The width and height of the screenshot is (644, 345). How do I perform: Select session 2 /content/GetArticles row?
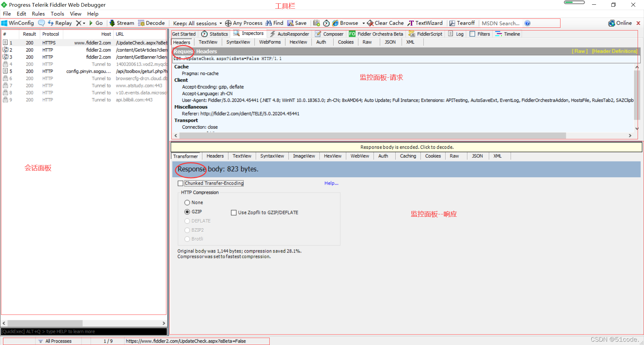tap(84, 50)
